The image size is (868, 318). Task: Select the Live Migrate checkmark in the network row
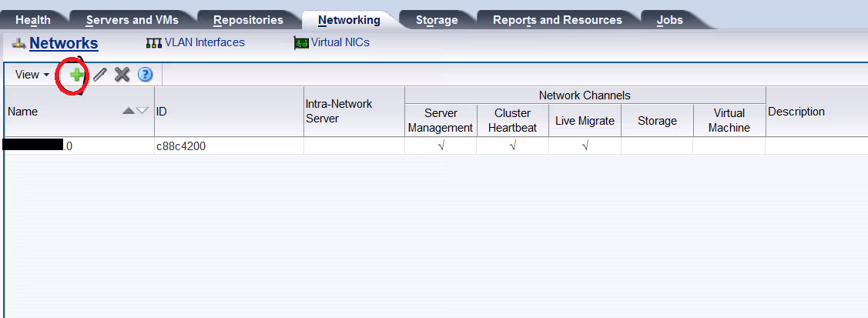(585, 146)
